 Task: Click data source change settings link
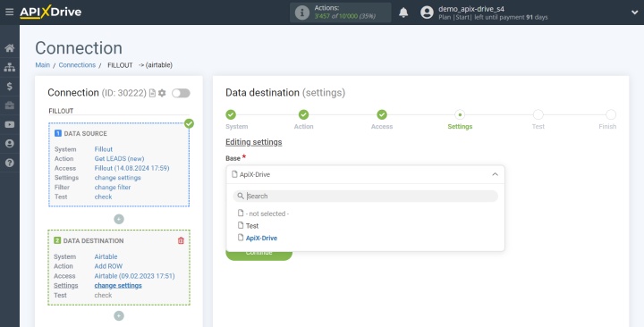click(x=117, y=178)
